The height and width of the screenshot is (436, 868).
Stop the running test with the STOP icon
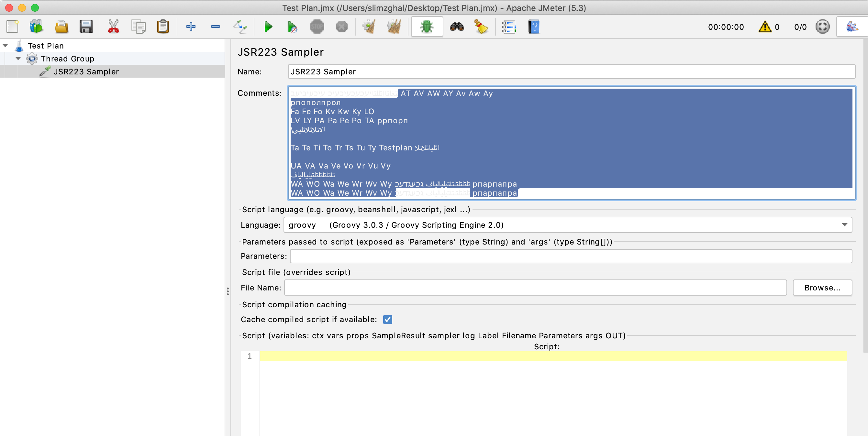tap(317, 27)
